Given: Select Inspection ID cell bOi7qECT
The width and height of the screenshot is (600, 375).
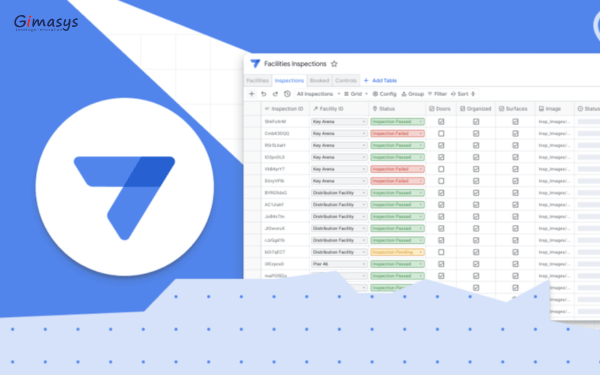Looking at the screenshot, I should click(x=275, y=252).
